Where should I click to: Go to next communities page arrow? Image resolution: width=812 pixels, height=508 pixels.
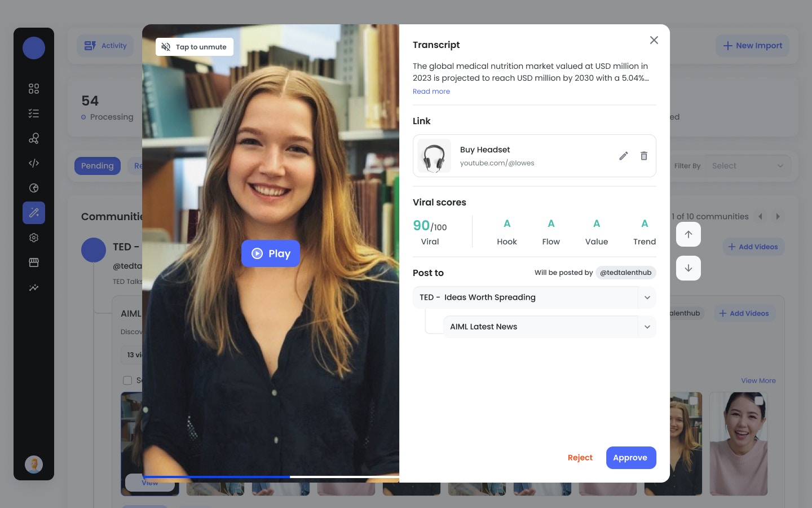778,217
